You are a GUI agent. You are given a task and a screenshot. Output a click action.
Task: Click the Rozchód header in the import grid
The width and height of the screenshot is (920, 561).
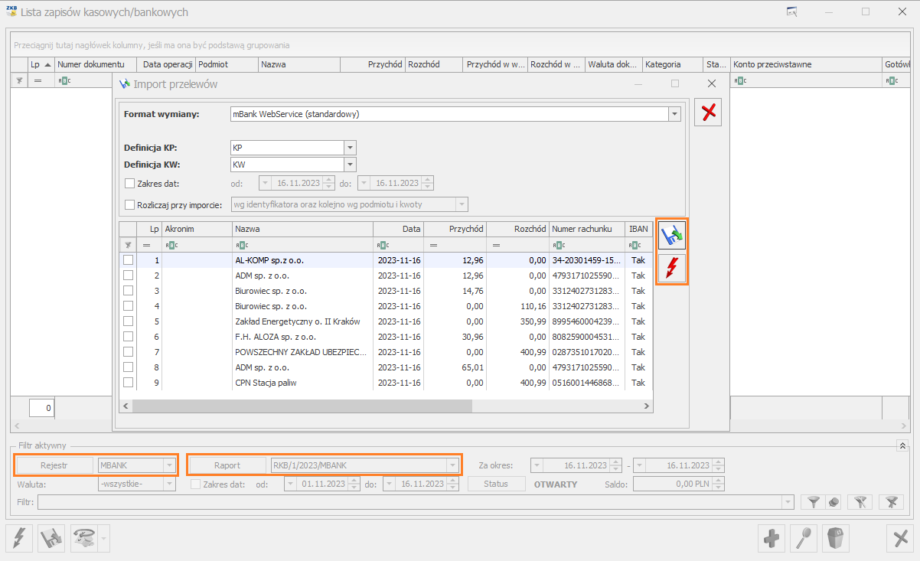click(x=518, y=229)
